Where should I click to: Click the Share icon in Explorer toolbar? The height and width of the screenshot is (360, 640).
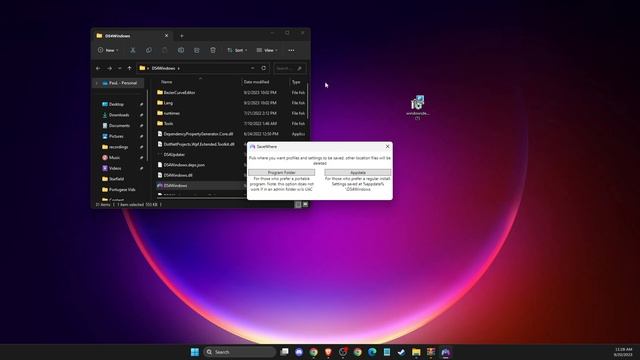(x=197, y=50)
